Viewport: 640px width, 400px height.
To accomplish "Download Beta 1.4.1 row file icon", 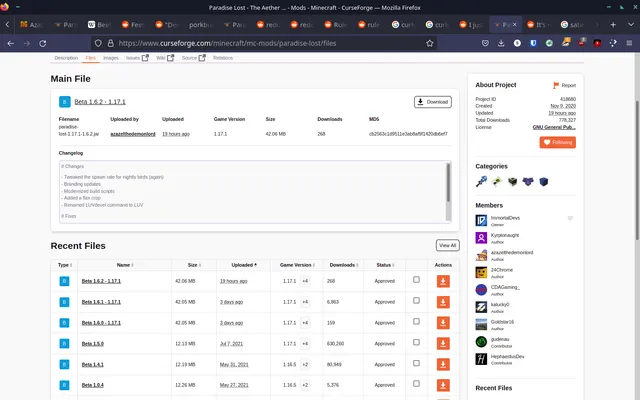I will pyautogui.click(x=443, y=364).
